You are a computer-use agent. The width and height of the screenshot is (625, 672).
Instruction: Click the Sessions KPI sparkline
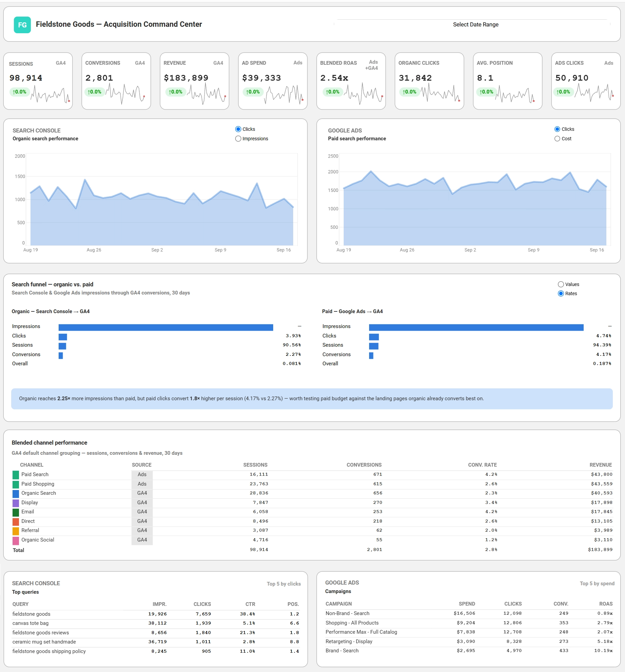point(51,95)
